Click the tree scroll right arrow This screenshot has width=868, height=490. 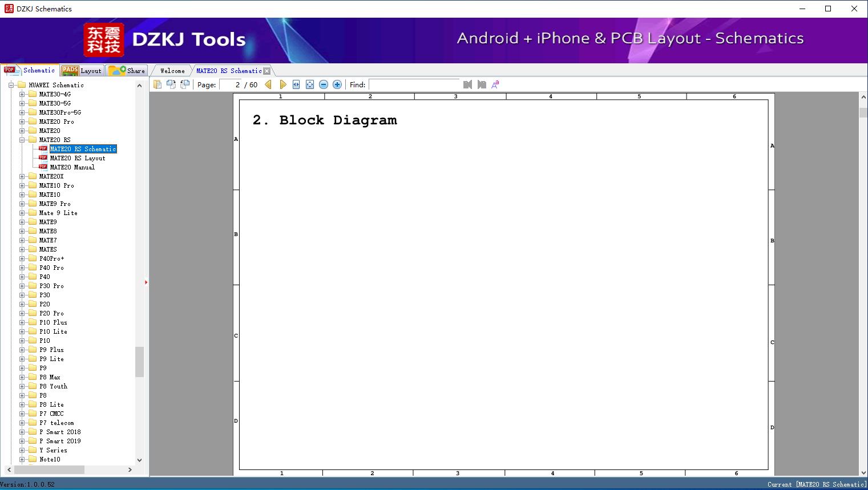[130, 469]
